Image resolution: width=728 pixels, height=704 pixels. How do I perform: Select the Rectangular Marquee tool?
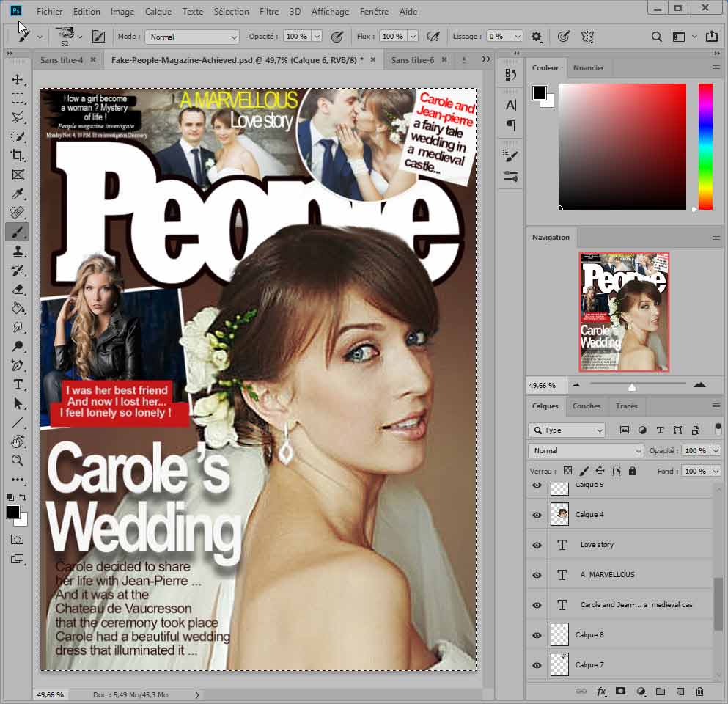(x=18, y=98)
